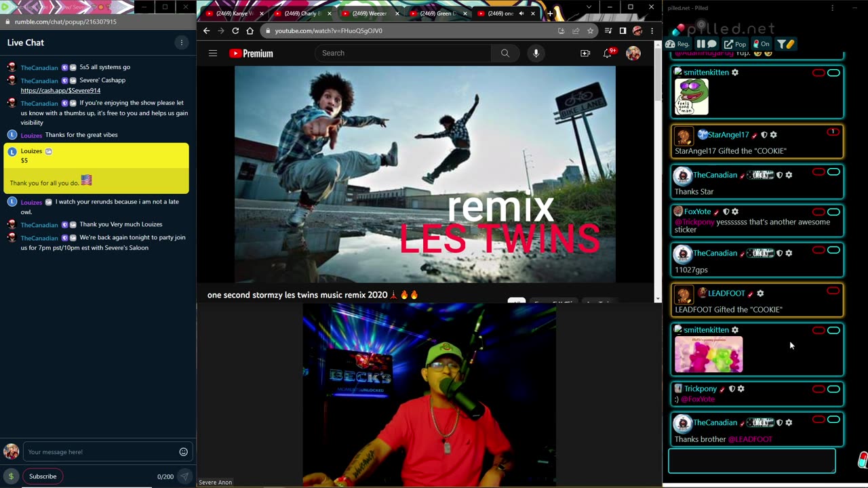Screen dimensions: 868x488
Task: Click the YouTube search magnifier button
Action: coord(505,53)
